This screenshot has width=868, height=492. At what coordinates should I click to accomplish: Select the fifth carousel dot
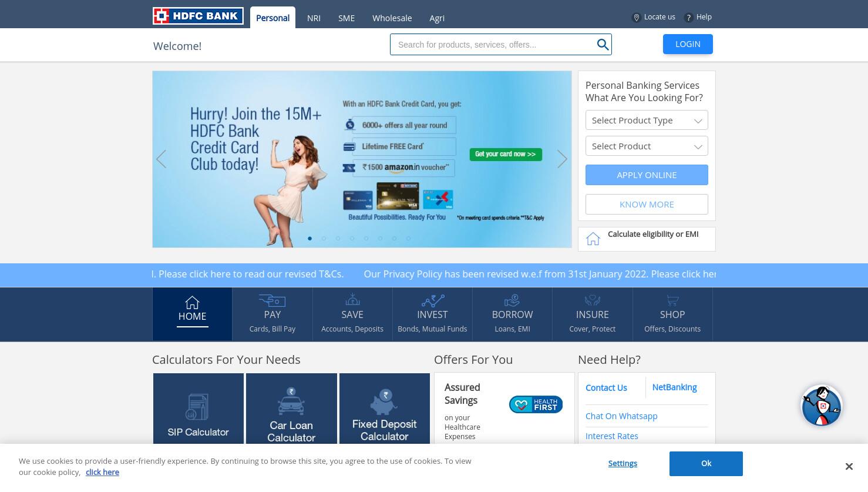366,238
